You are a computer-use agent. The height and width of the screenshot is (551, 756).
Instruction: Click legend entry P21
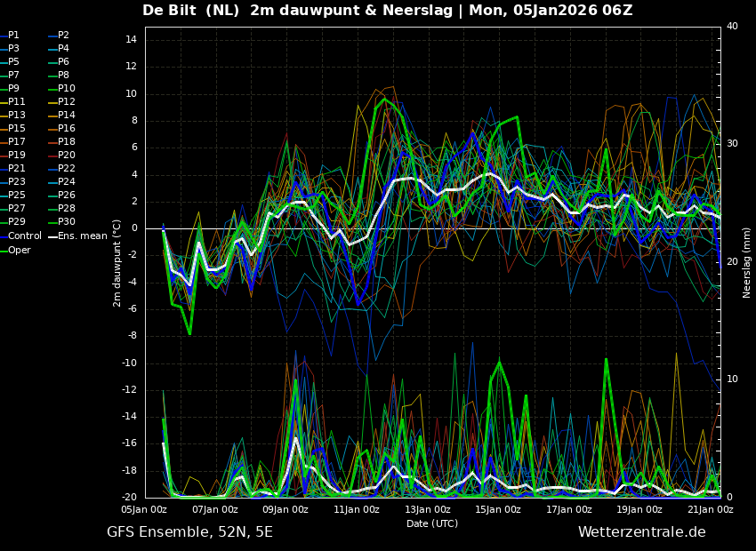(x=12, y=168)
